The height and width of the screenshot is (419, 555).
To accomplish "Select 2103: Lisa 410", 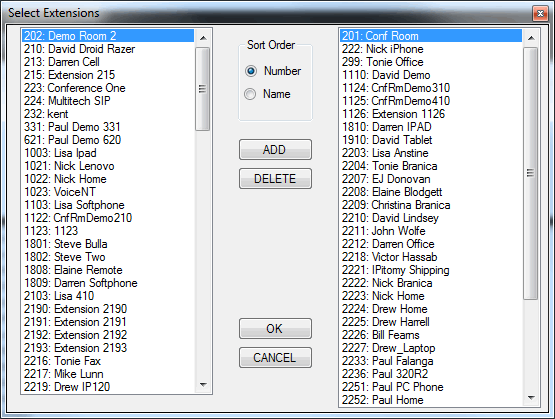I will [x=108, y=296].
